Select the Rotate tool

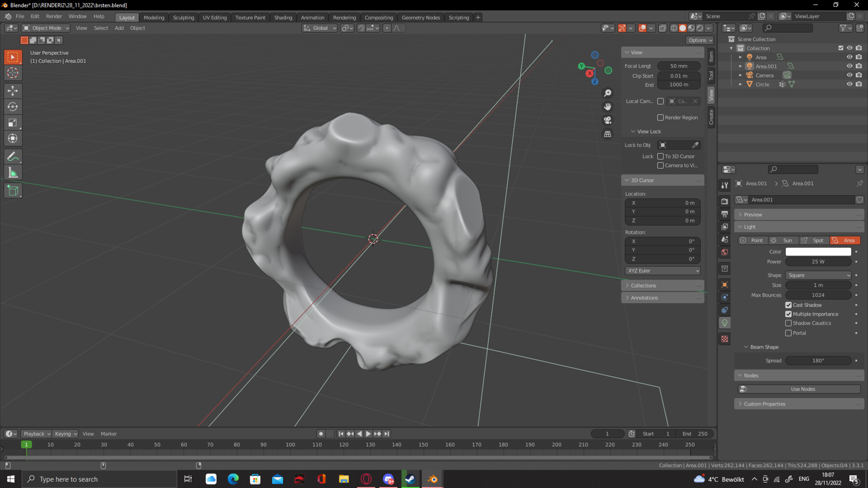point(13,106)
